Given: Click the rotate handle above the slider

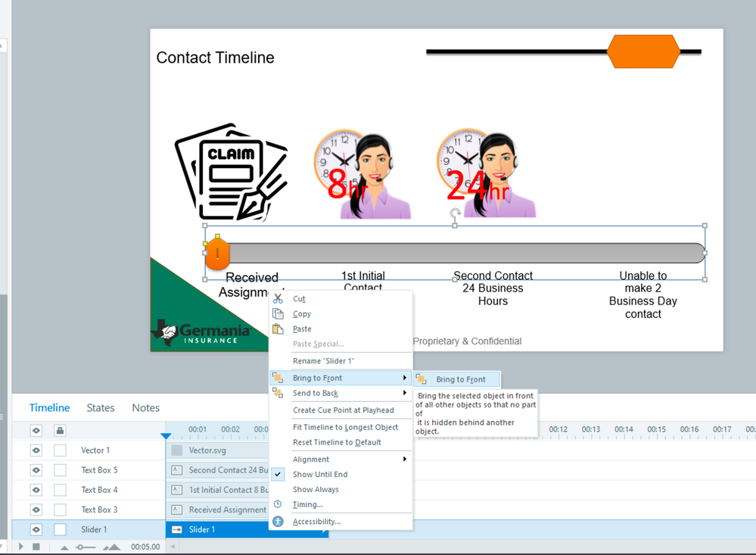Looking at the screenshot, I should tap(455, 213).
